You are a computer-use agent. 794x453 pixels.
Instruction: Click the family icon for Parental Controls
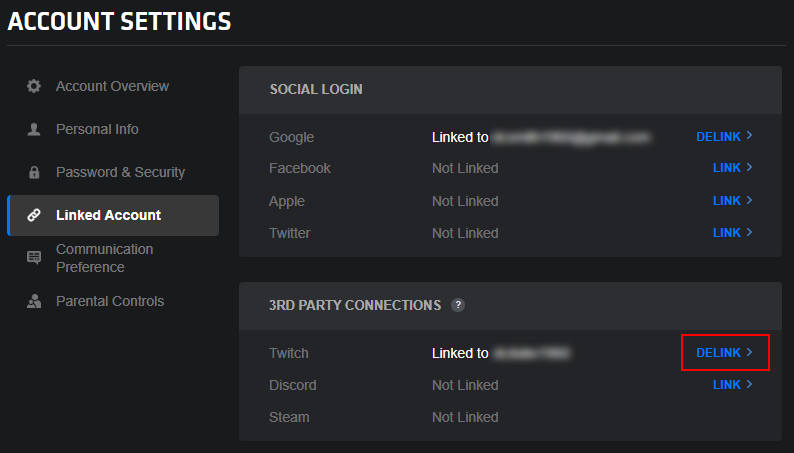(34, 301)
